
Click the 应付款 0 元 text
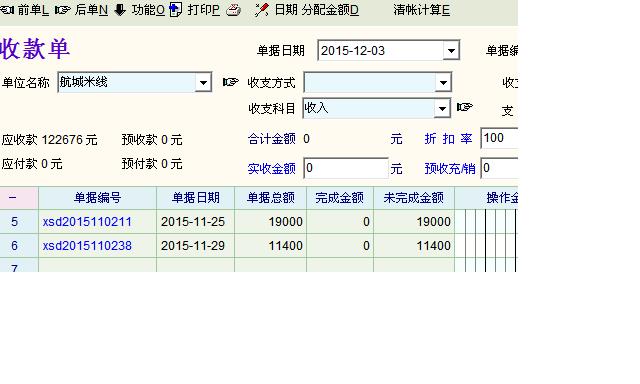[x=32, y=164]
